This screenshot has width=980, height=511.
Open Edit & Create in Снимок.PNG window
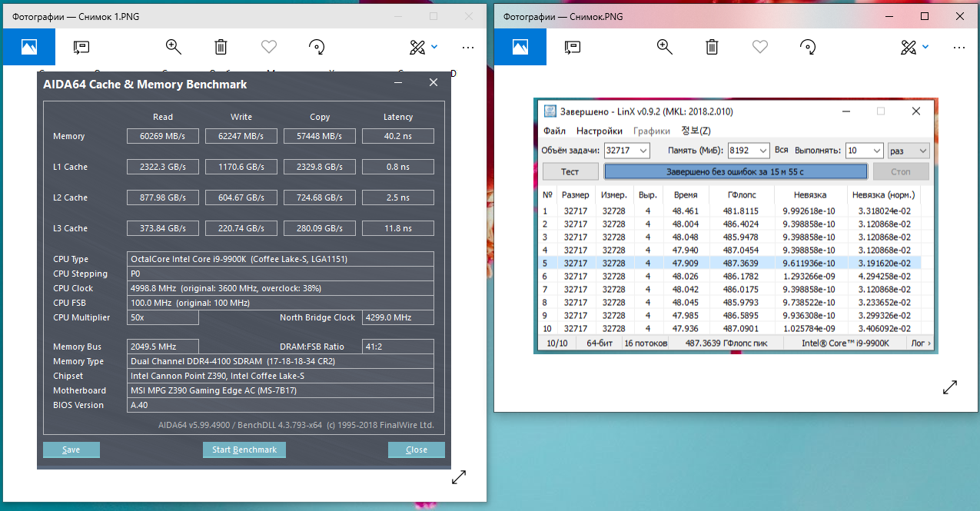click(915, 47)
